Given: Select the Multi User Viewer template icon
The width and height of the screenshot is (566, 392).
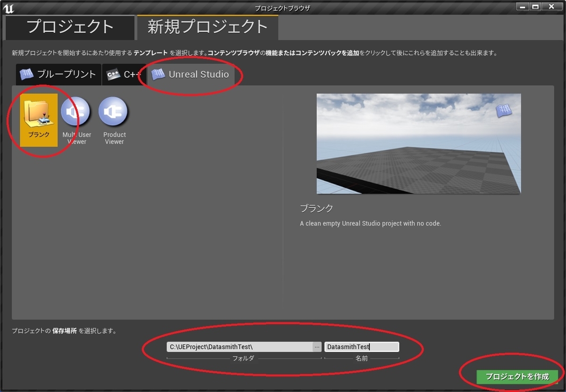Looking at the screenshot, I should 76,112.
